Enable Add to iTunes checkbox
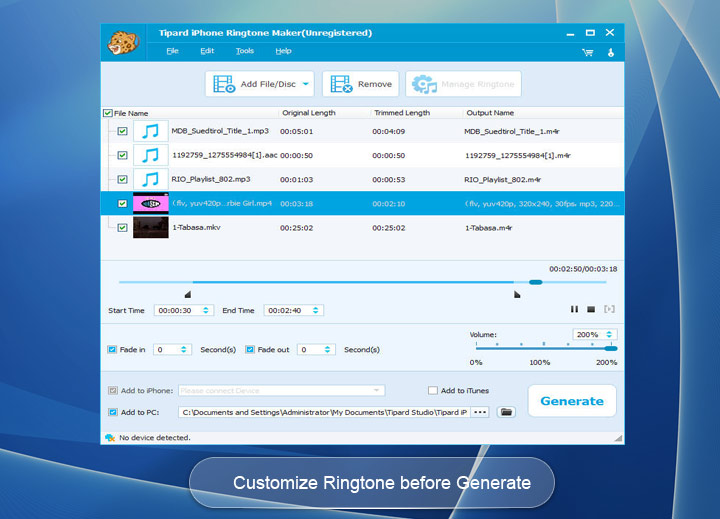 click(x=433, y=390)
